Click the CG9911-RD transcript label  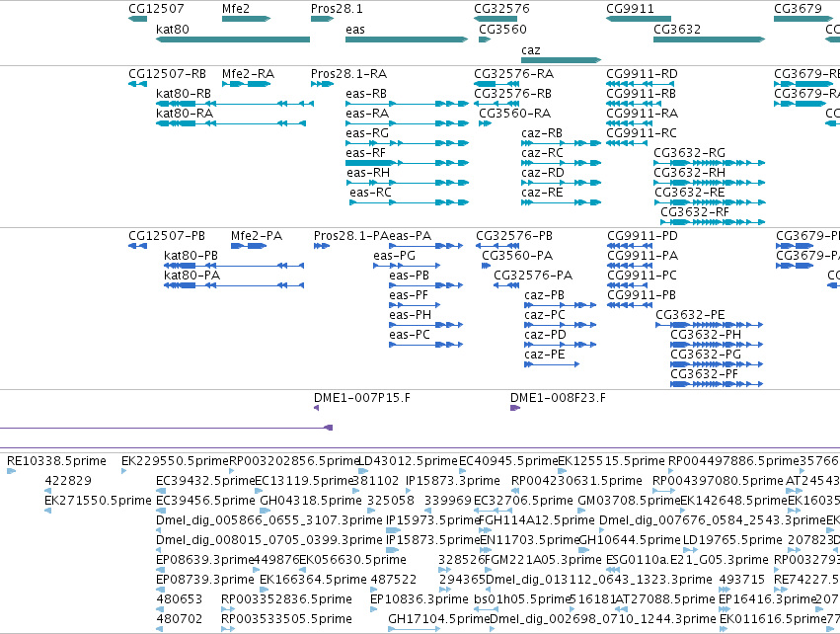point(642,74)
